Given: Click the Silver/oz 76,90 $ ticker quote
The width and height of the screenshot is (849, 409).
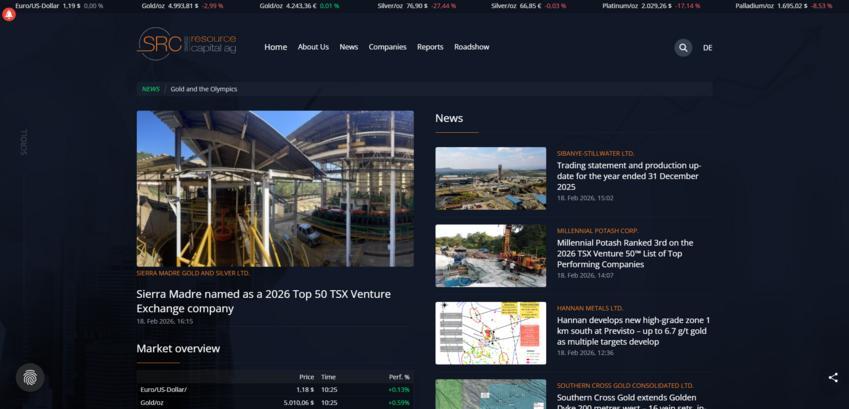Looking at the screenshot, I should 417,6.
